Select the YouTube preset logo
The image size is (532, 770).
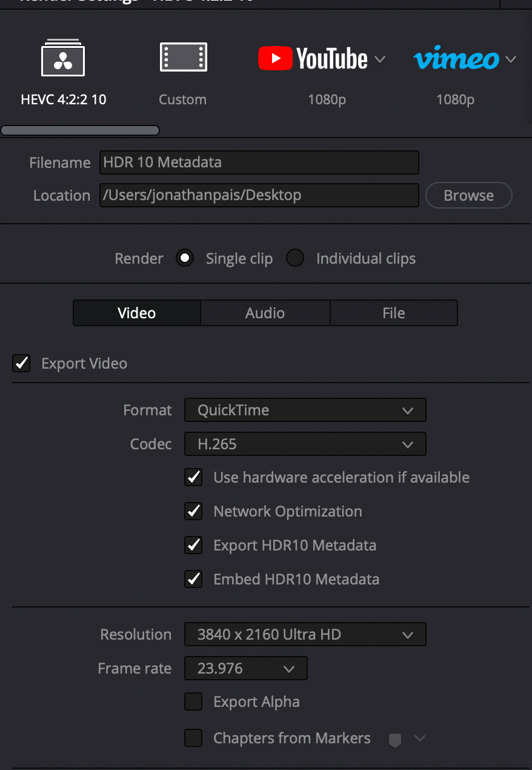(x=313, y=59)
